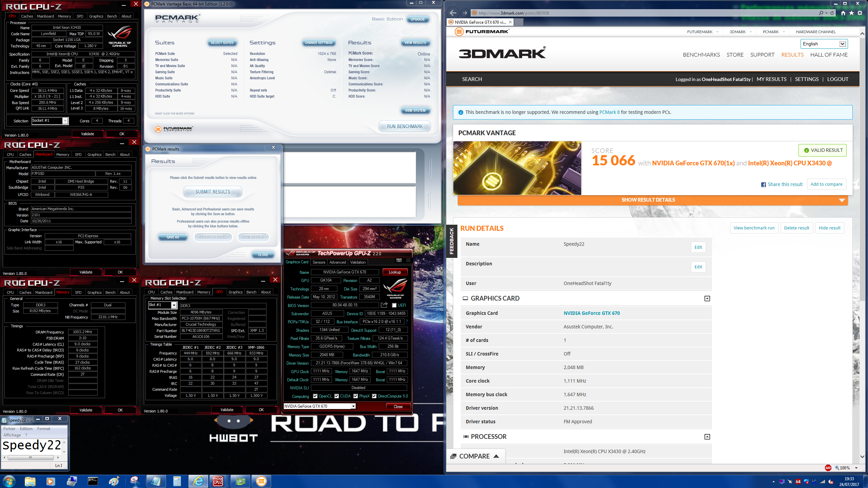Open the browser zoom level dropdown arrow
Image resolution: width=868 pixels, height=488 pixels.
856,468
